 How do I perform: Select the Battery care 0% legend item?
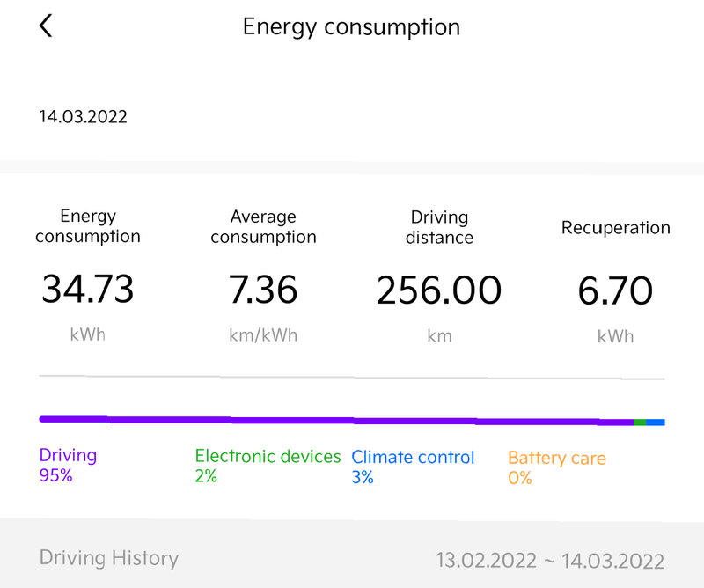tap(556, 467)
